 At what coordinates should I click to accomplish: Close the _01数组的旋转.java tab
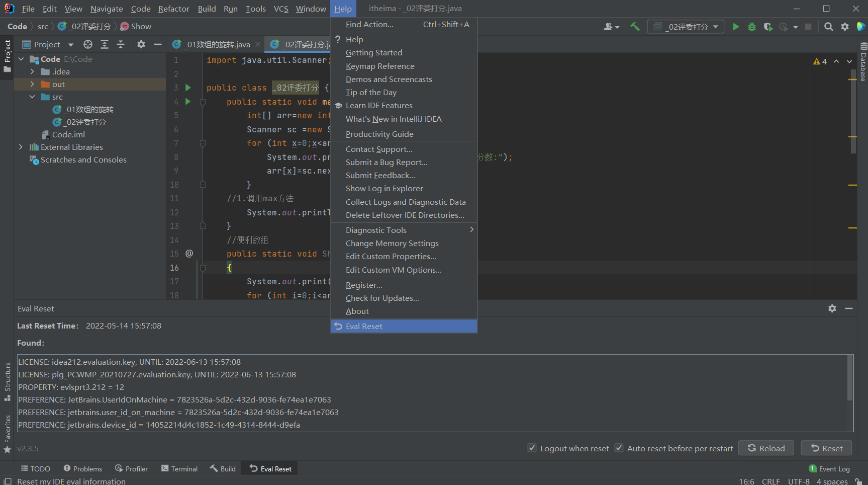258,44
